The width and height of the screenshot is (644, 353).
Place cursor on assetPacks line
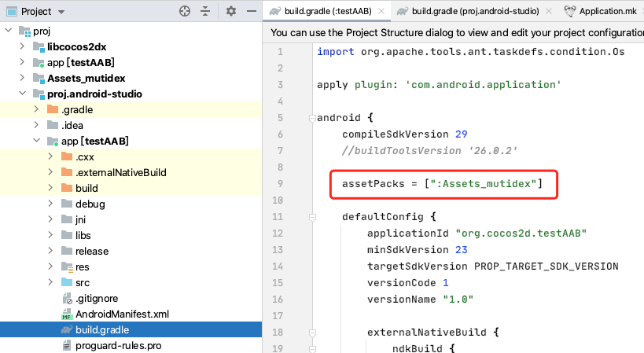tap(443, 183)
